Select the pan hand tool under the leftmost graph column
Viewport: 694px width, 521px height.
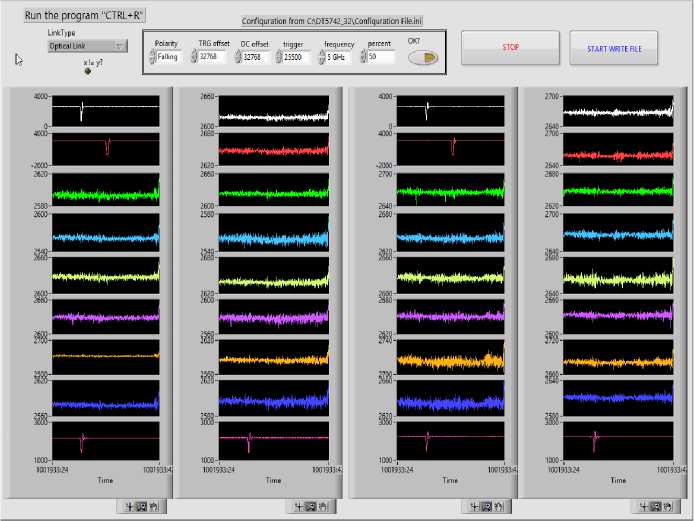coord(153,507)
